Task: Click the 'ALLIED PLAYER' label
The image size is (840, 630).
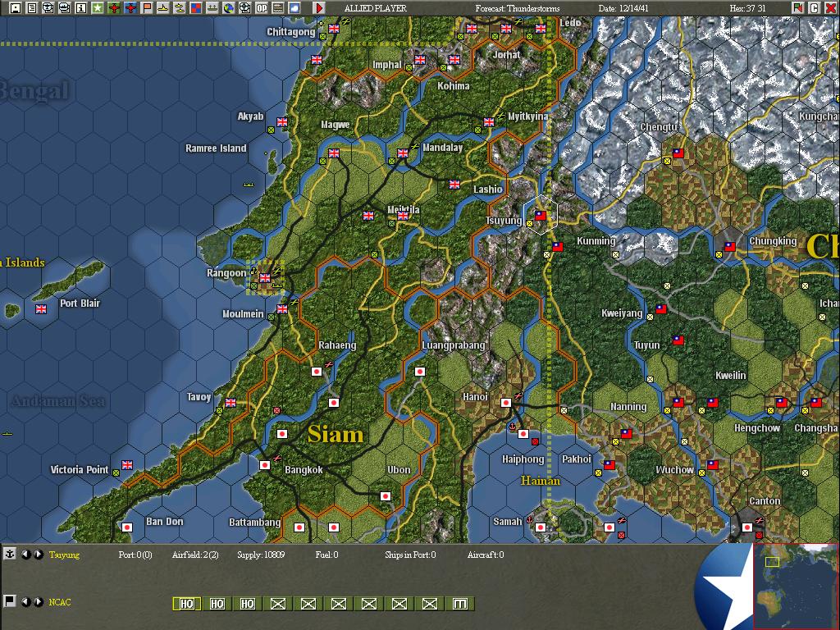Action: (x=375, y=8)
